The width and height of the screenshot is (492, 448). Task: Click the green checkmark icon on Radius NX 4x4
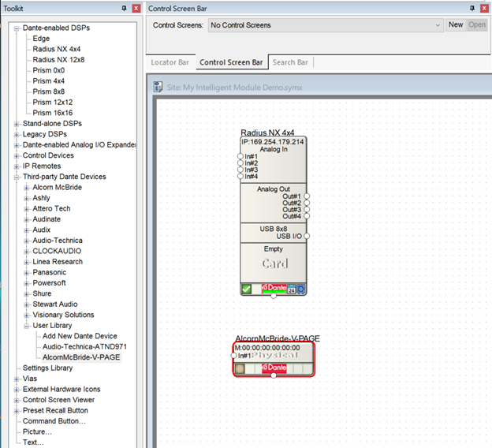246,289
